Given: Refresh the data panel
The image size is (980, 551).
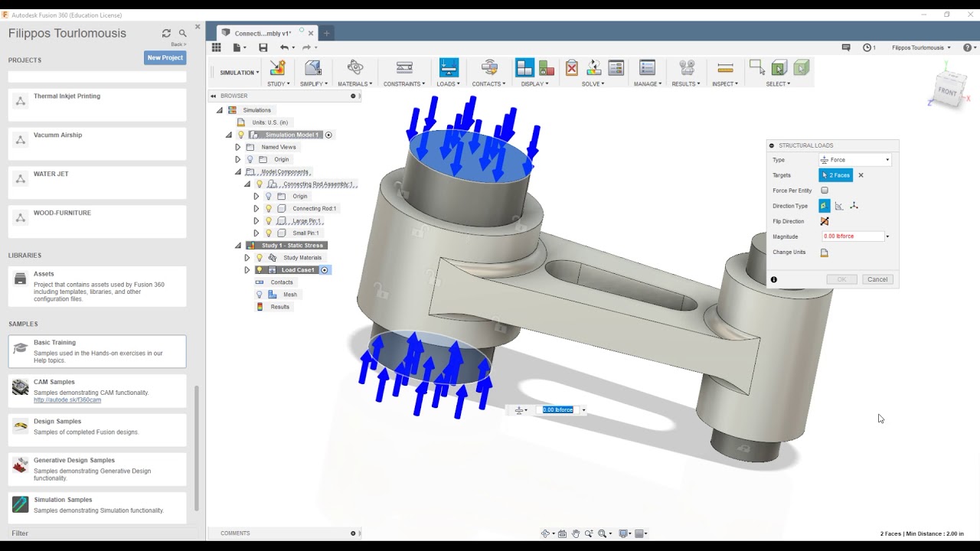Looking at the screenshot, I should click(166, 33).
